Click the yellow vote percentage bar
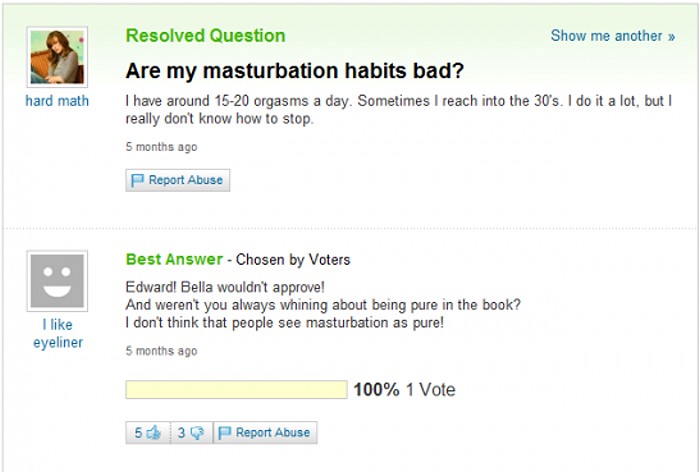Image resolution: width=700 pixels, height=472 pixels. click(x=237, y=389)
